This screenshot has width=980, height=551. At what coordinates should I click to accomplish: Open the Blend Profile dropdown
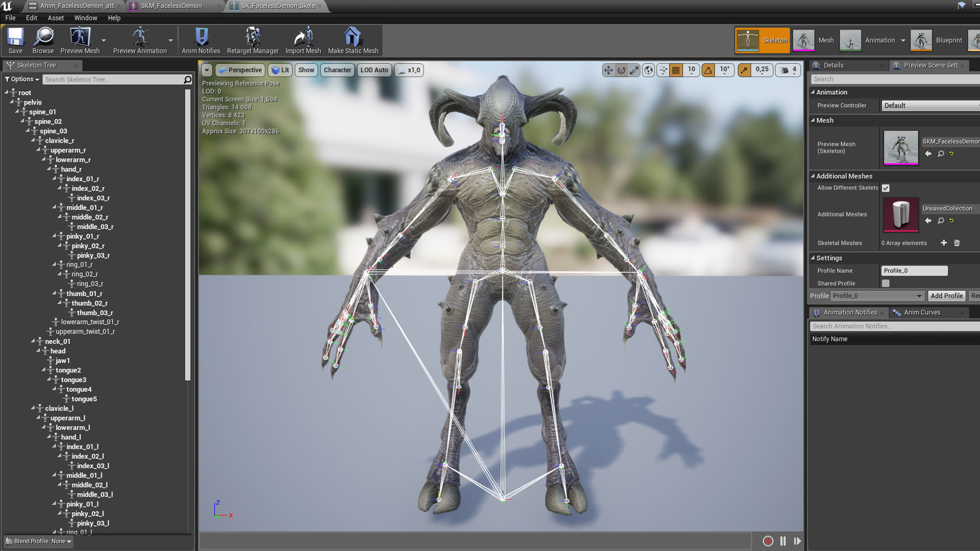tap(38, 541)
